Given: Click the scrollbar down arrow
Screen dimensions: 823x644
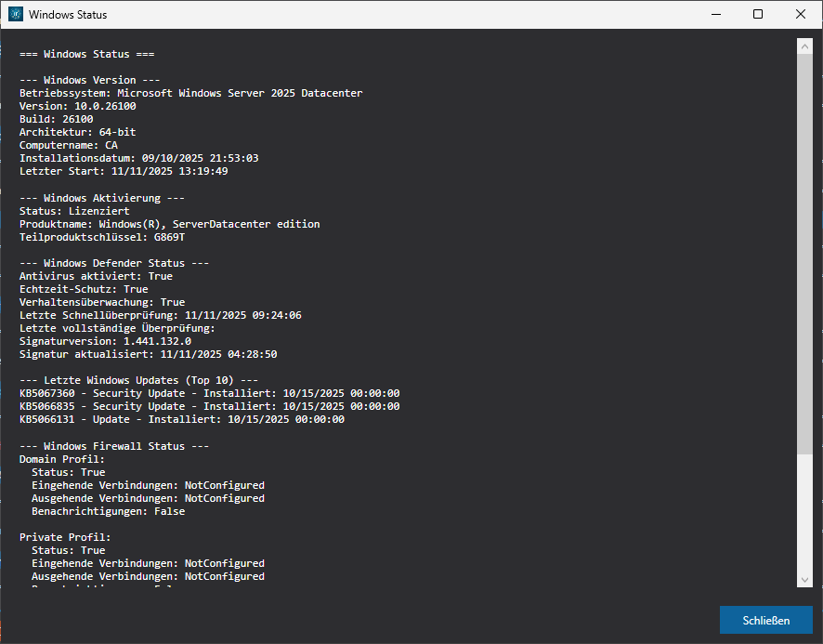Looking at the screenshot, I should click(x=804, y=580).
